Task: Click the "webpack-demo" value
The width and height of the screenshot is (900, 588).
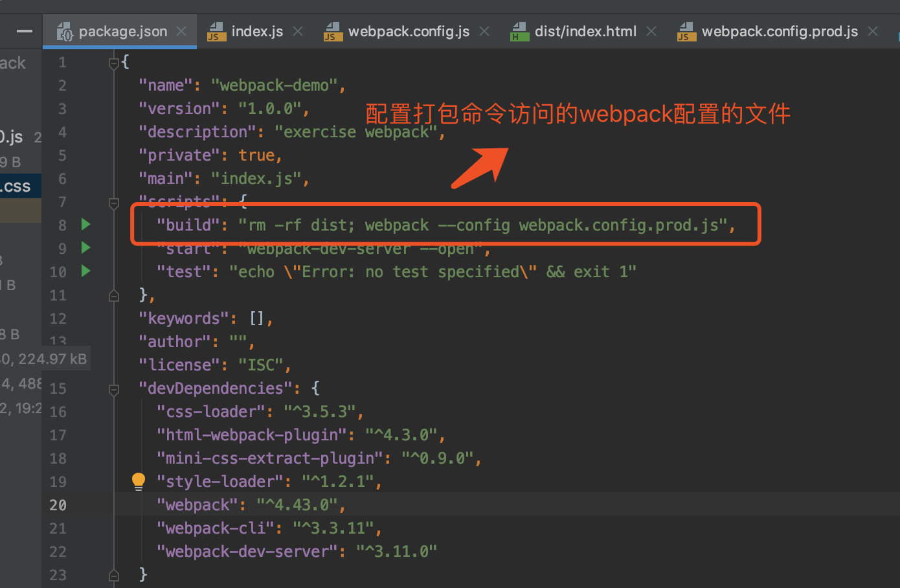Action: point(275,85)
